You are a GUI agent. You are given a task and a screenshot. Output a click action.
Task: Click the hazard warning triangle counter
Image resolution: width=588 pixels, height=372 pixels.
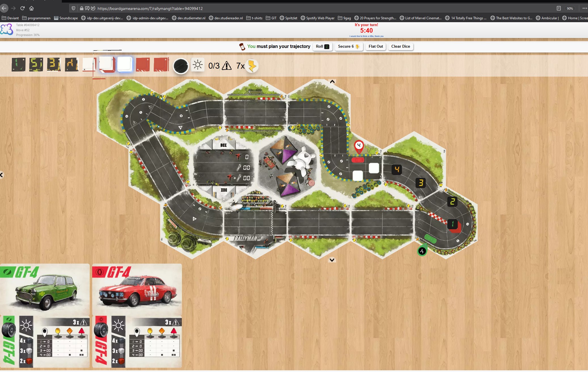(226, 66)
